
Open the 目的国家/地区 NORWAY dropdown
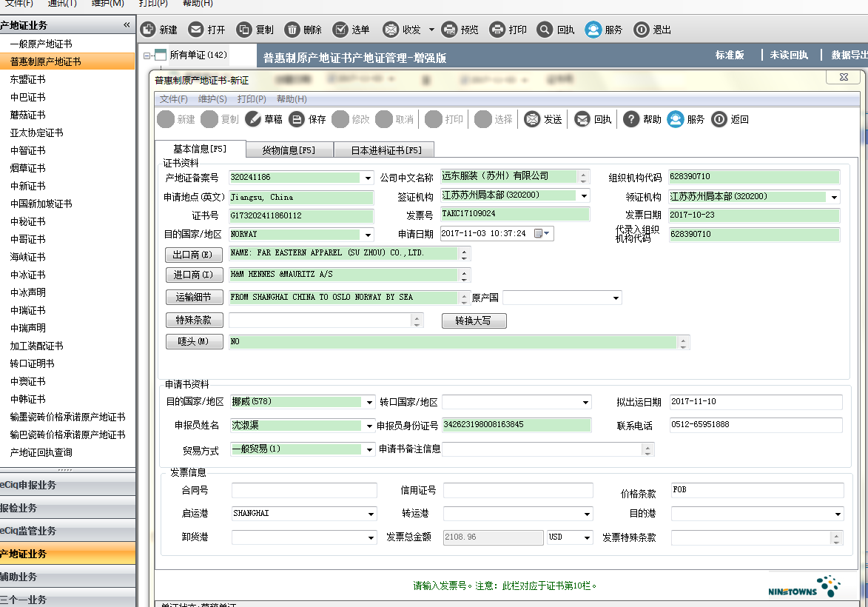point(369,235)
